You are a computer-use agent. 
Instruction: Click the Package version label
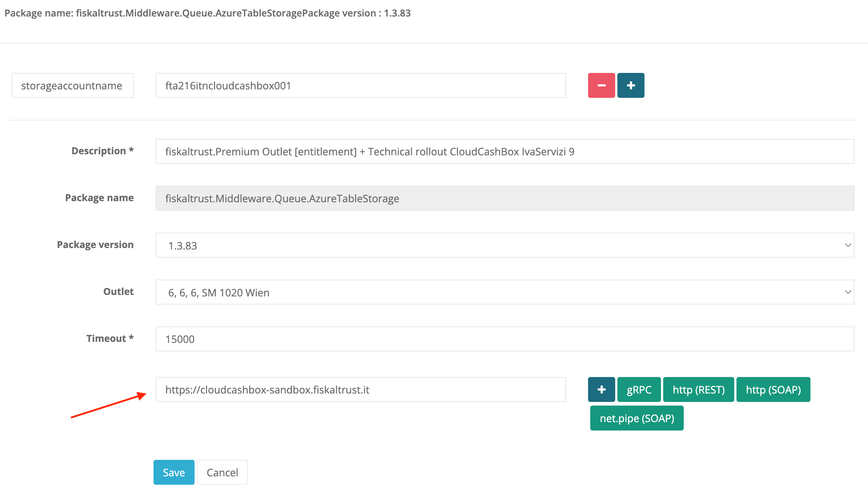[95, 245]
